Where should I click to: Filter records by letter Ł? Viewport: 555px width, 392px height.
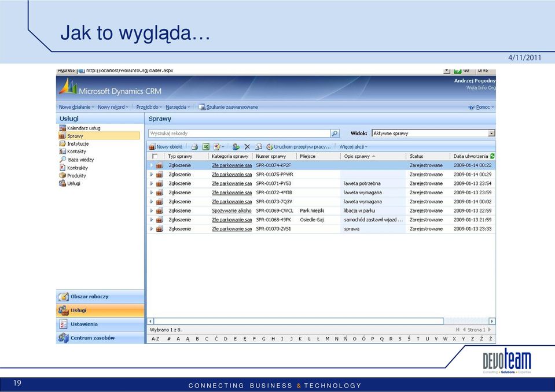coord(318,339)
